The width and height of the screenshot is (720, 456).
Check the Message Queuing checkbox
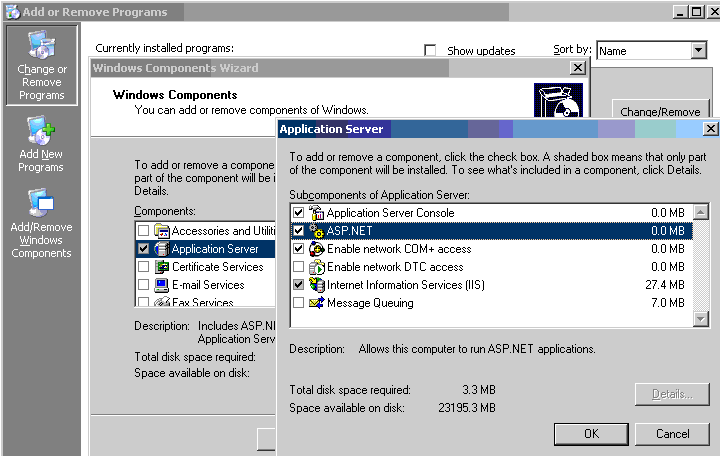(x=298, y=303)
